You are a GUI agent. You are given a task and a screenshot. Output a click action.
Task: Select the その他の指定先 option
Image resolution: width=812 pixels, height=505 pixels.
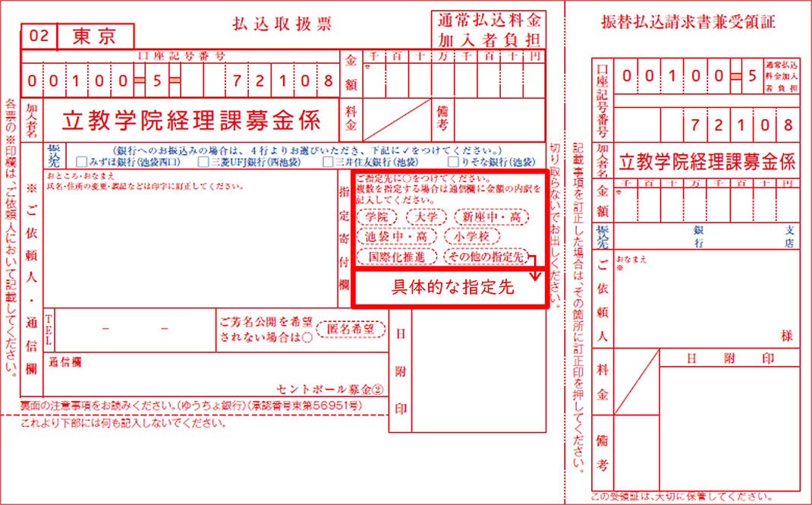(x=485, y=257)
